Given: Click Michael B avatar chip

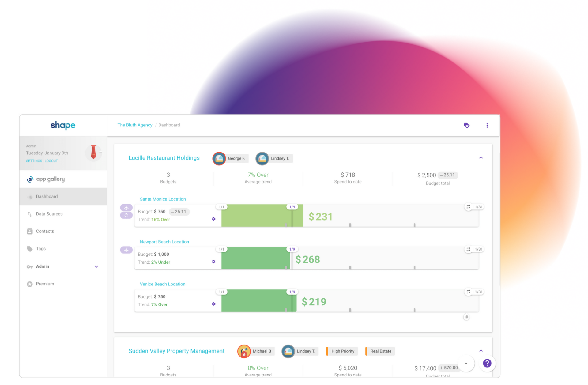Looking at the screenshot, I should tap(256, 351).
